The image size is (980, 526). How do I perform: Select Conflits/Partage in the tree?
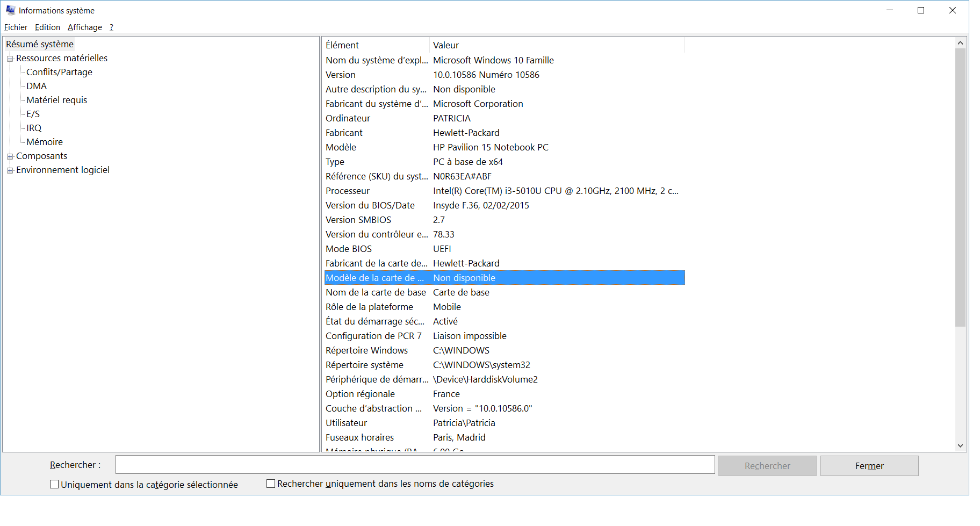pyautogui.click(x=59, y=72)
